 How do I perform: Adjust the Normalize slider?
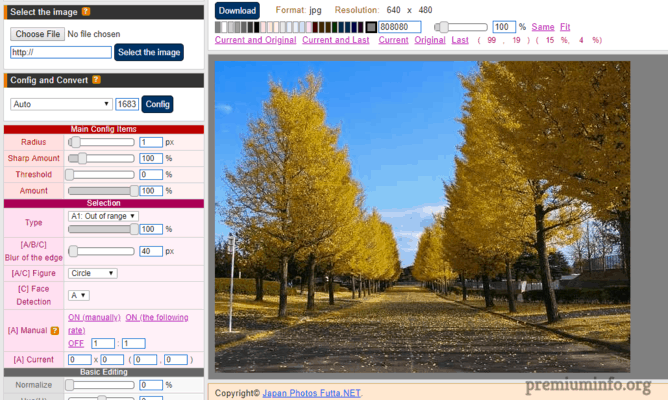(x=100, y=385)
